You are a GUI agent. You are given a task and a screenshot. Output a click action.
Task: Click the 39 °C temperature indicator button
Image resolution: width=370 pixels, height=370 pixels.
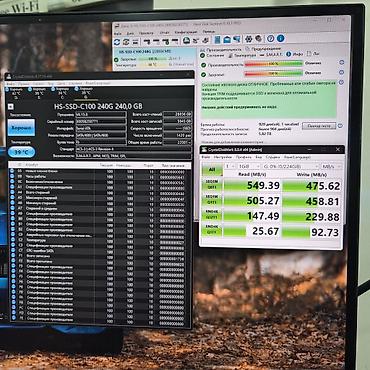click(21, 152)
